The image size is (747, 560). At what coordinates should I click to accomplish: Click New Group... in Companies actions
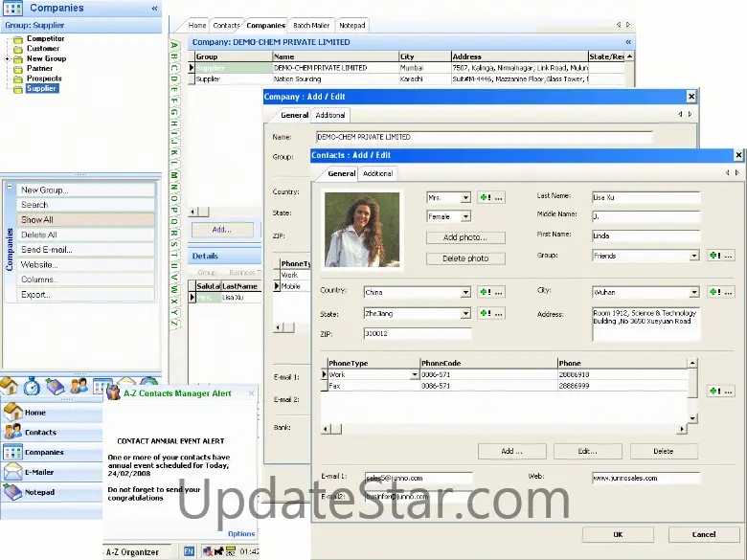click(x=86, y=190)
